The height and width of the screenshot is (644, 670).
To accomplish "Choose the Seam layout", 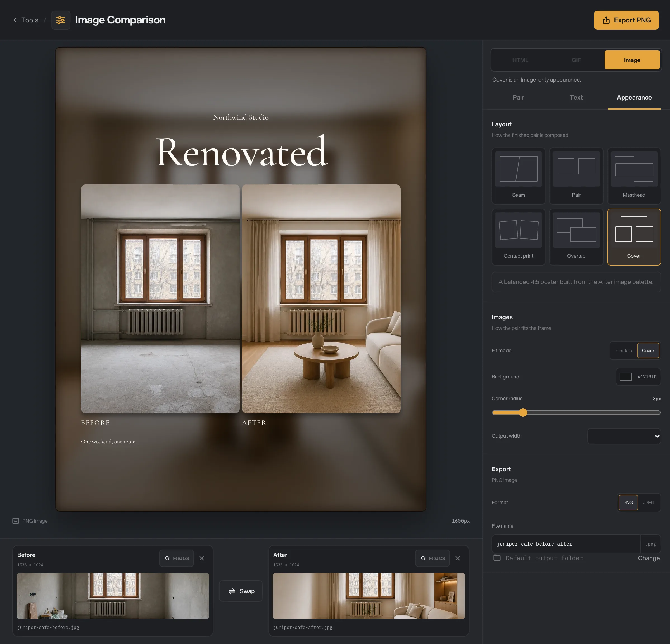I will click(518, 176).
